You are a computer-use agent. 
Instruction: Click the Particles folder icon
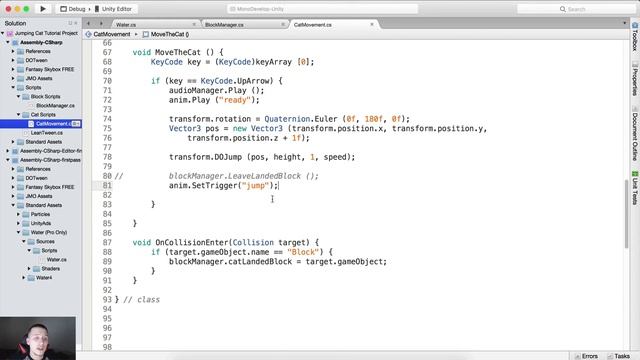point(26,214)
